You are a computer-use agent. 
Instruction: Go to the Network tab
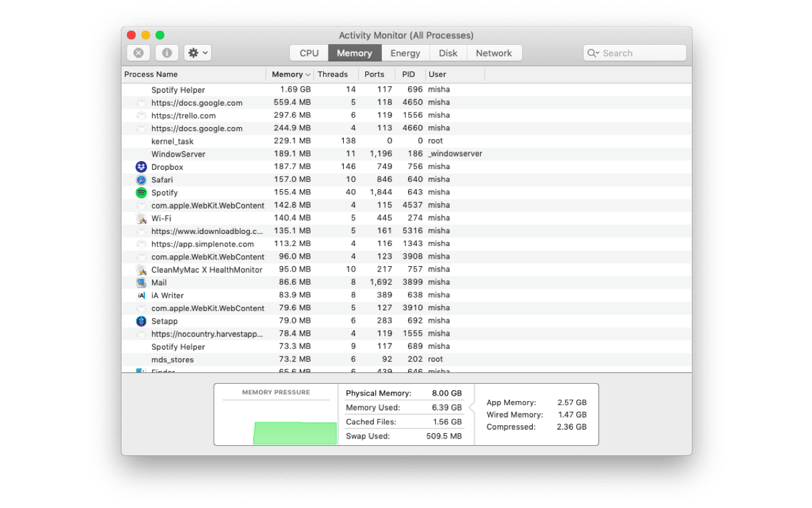tap(494, 53)
